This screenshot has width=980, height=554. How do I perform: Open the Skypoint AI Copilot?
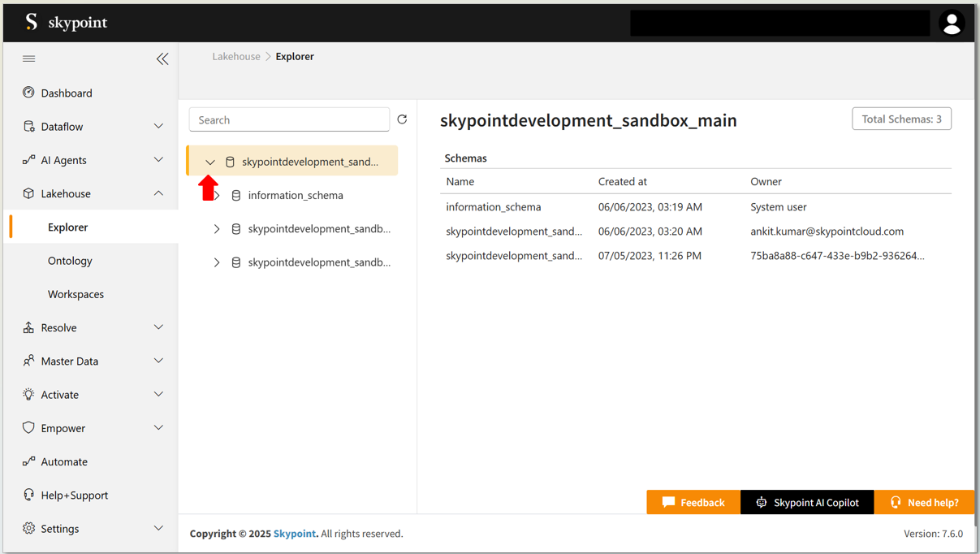[807, 502]
